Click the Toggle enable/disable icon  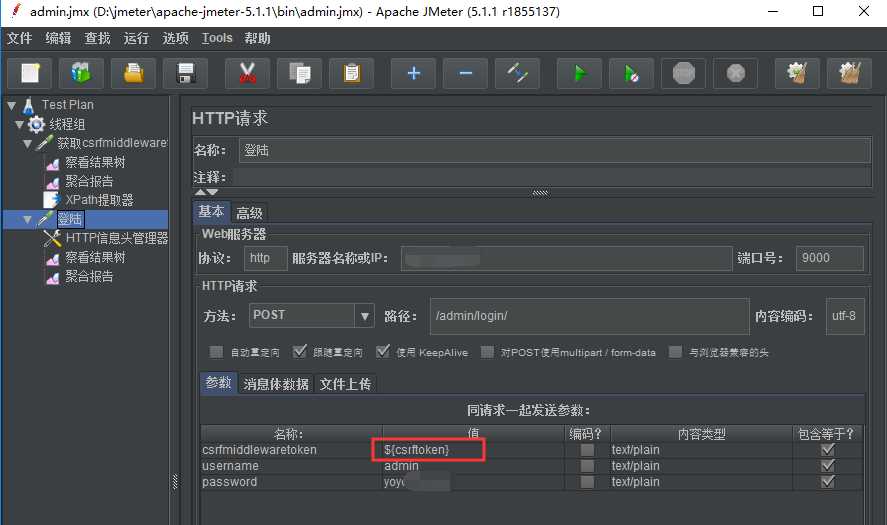(517, 74)
